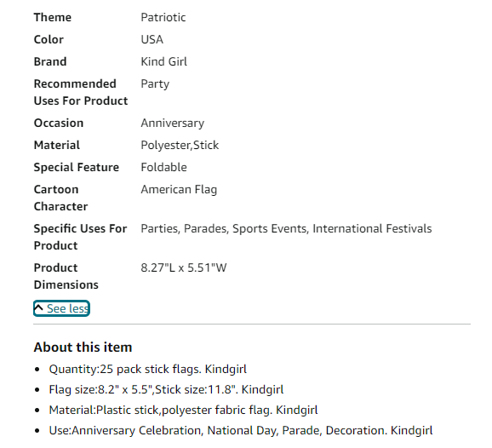Image resolution: width=492 pixels, height=448 pixels.
Task: Click the Product Dimensions label
Action: pos(66,276)
